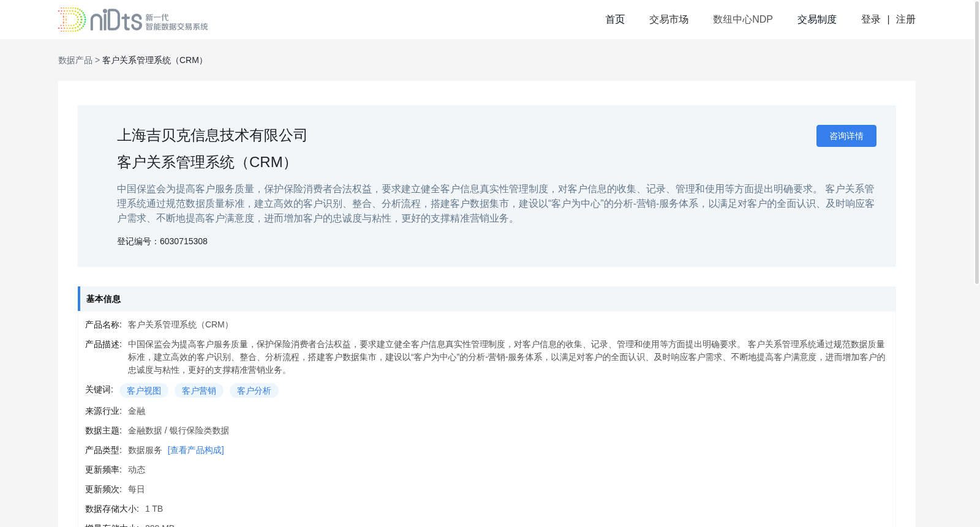Open the 交易制度 page

point(817,20)
